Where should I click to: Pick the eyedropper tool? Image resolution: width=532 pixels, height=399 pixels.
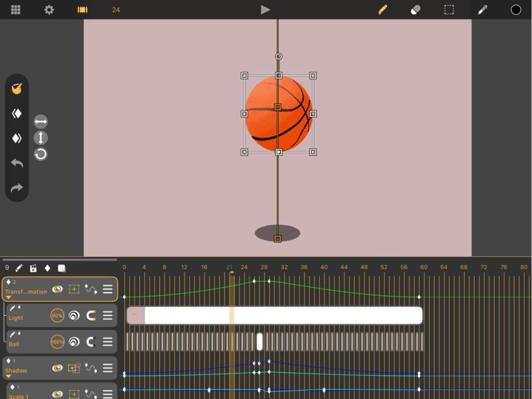482,9
